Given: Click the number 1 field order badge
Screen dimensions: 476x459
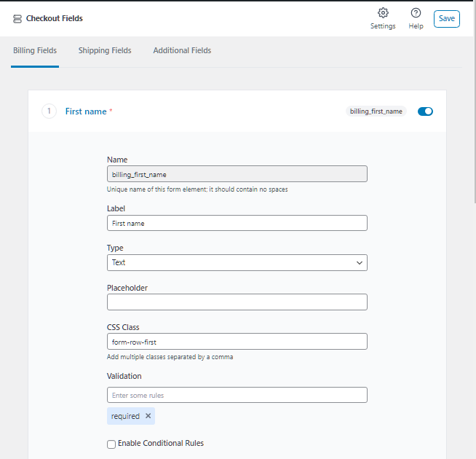Looking at the screenshot, I should 49,111.
